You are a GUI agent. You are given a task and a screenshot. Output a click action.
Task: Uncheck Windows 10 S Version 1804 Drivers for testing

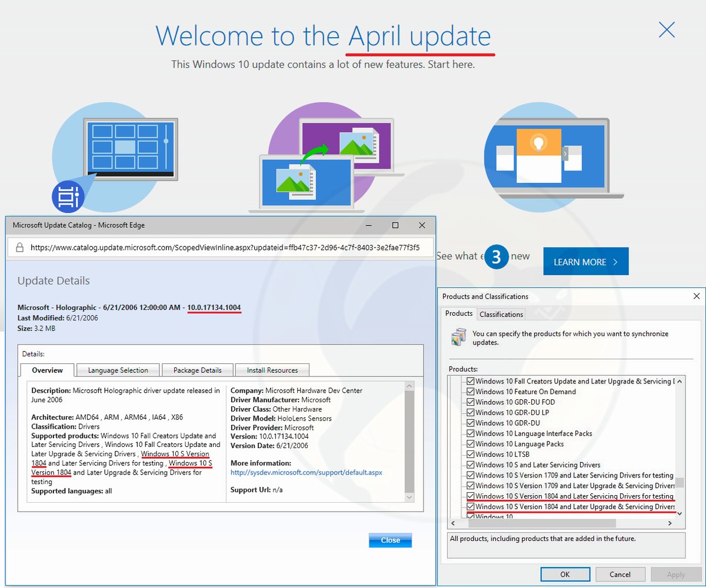(x=471, y=496)
